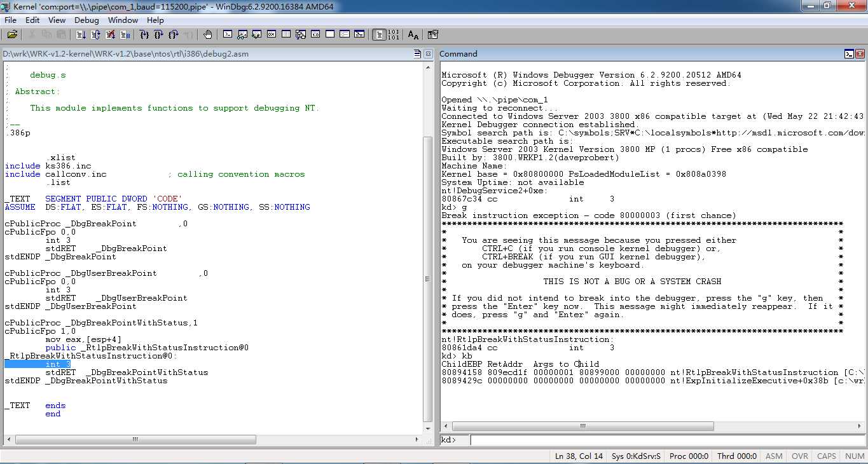Click the Stop Debugging toolbar icon
This screenshot has height=464, width=868.
click(x=111, y=34)
